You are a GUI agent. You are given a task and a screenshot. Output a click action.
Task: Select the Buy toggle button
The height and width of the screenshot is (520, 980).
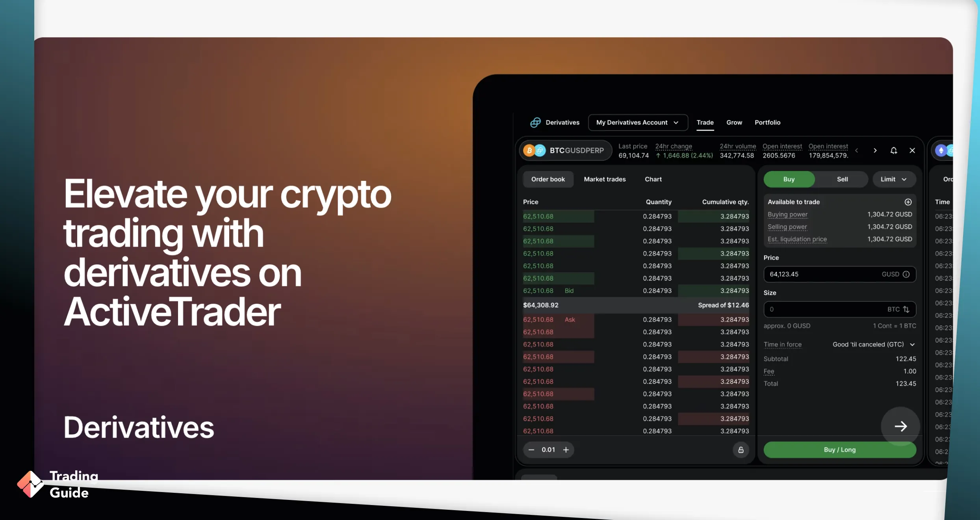[789, 179]
